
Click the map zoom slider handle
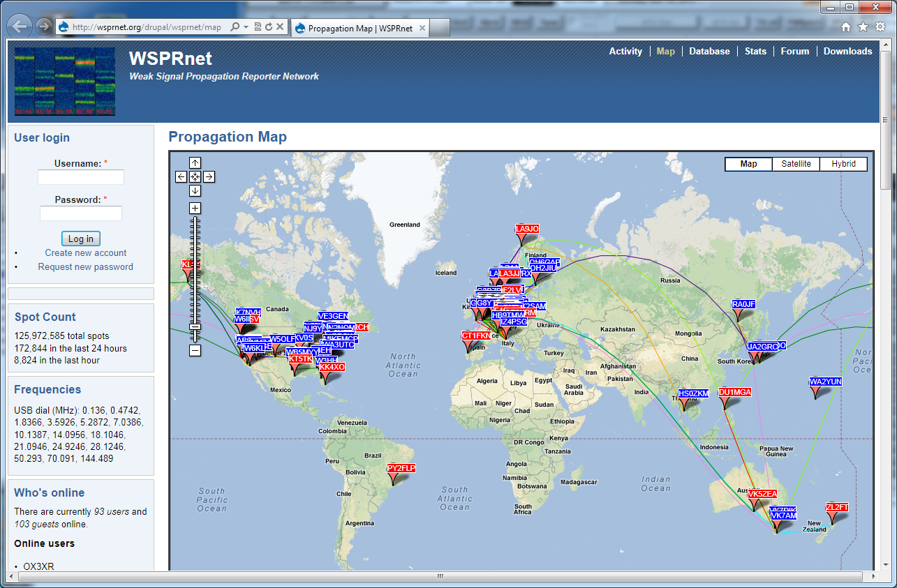point(195,326)
